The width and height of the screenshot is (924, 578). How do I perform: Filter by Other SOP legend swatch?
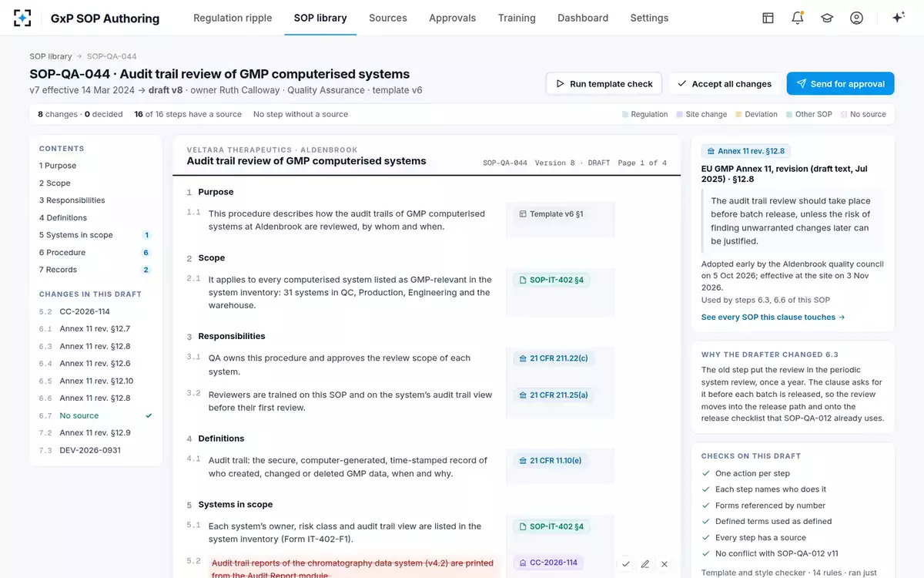[809, 114]
